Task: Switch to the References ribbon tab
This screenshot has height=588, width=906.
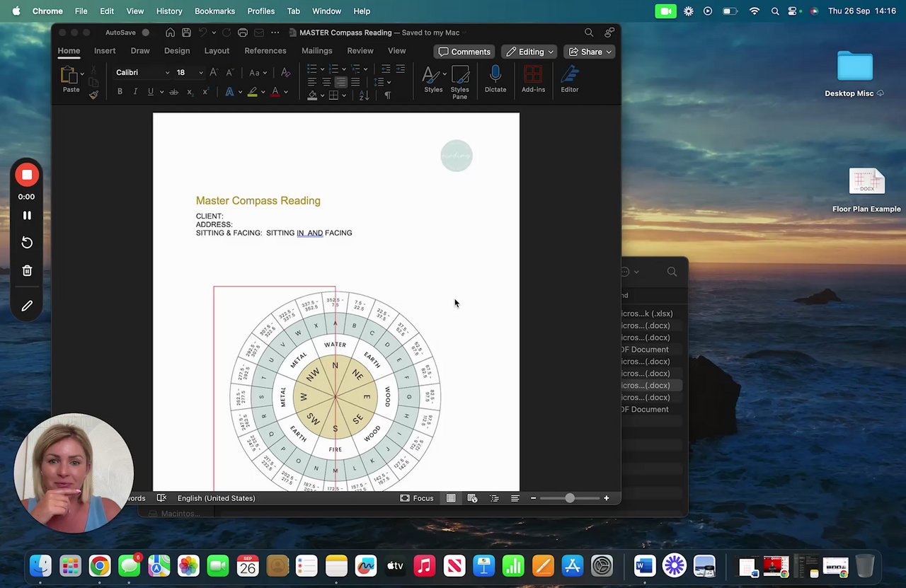Action: (265, 51)
